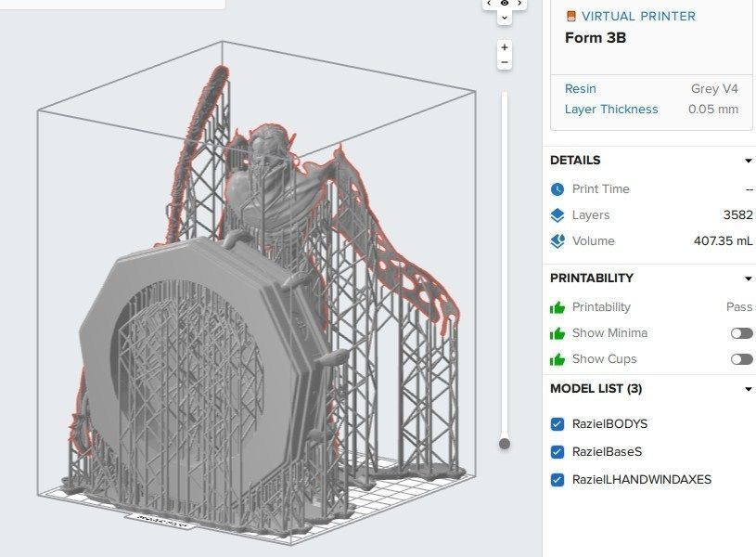Rotate view right with the right arrow
This screenshot has height=557, width=756.
pyautogui.click(x=519, y=3)
